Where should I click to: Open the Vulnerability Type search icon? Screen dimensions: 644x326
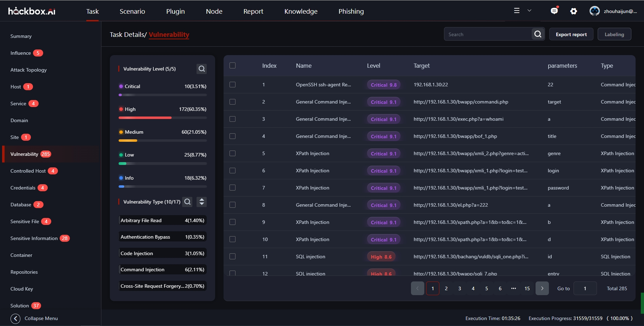187,202
